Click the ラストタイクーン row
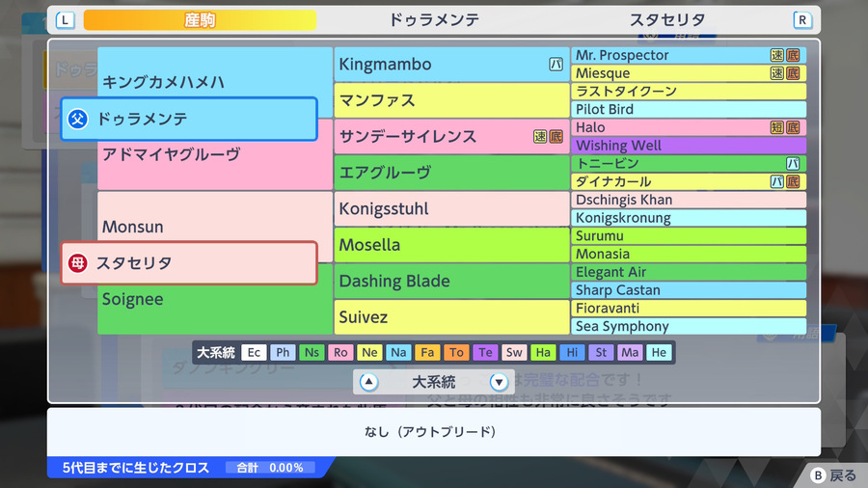The height and width of the screenshot is (488, 868). pos(688,92)
